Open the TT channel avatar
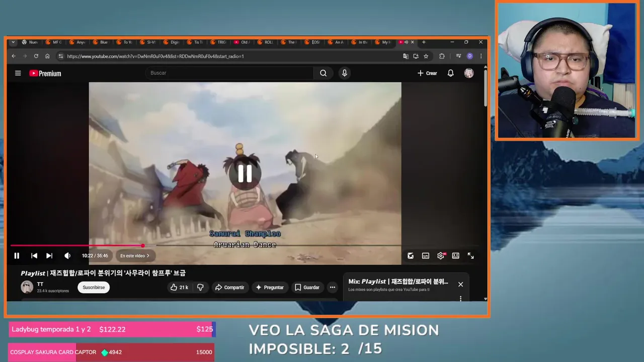This screenshot has width=644, height=362. point(27,287)
